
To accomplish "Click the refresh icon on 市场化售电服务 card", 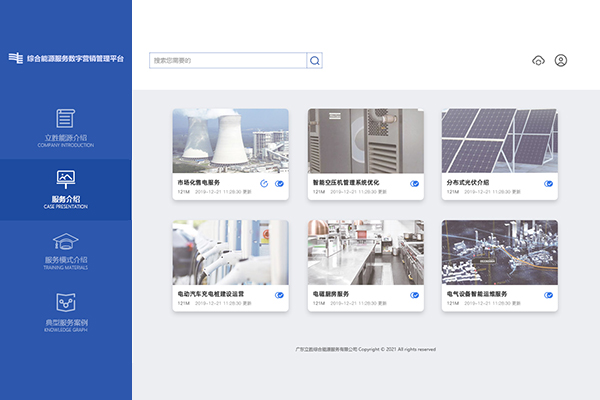I will tap(264, 183).
